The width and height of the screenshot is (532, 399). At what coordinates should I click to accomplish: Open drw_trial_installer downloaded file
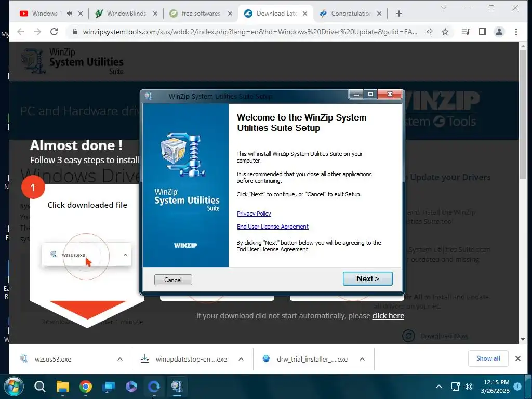tap(312, 359)
